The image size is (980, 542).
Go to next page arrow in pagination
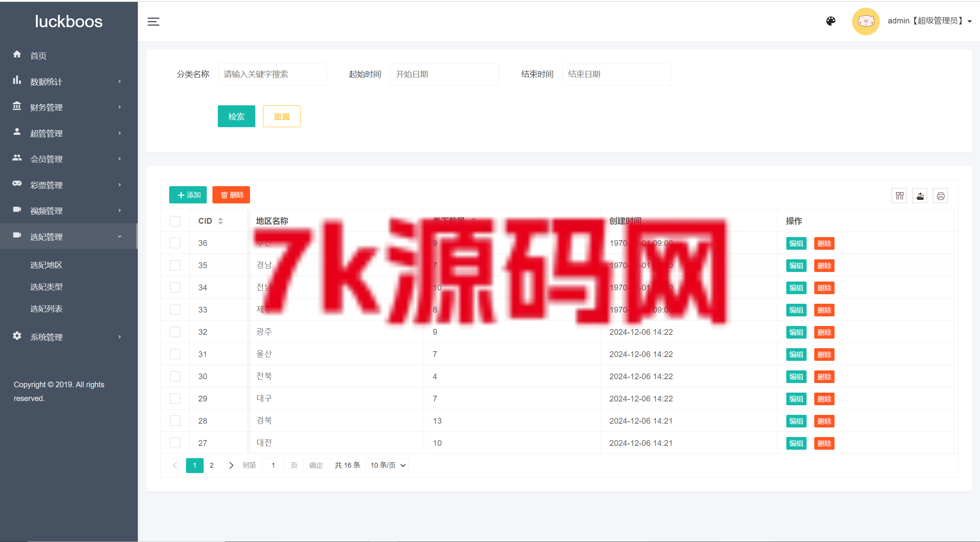pyautogui.click(x=231, y=465)
